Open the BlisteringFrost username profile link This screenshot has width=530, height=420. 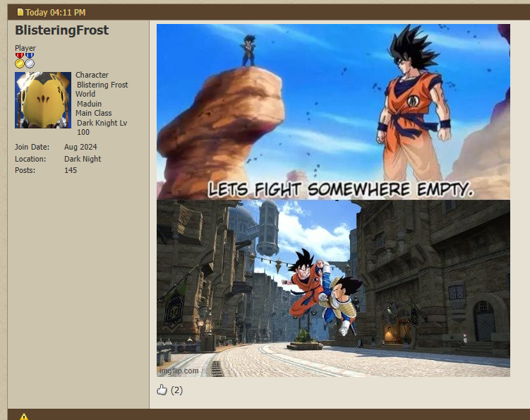[62, 30]
